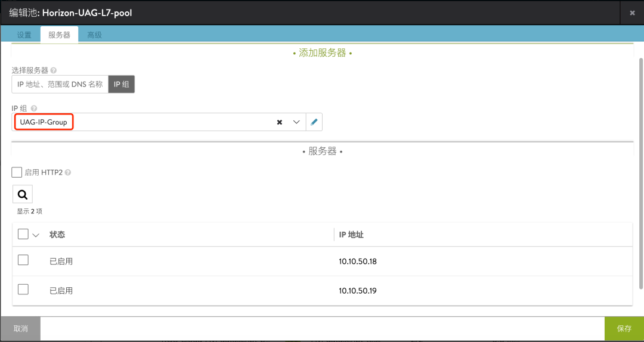This screenshot has width=644, height=342.
Task: Click help icon next to 选择服务器
Action: [x=54, y=70]
